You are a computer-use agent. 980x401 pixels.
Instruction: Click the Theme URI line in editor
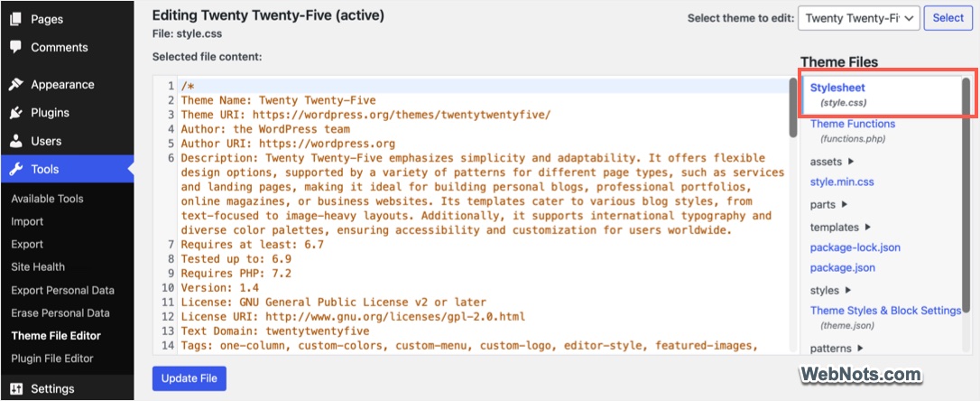click(x=366, y=115)
